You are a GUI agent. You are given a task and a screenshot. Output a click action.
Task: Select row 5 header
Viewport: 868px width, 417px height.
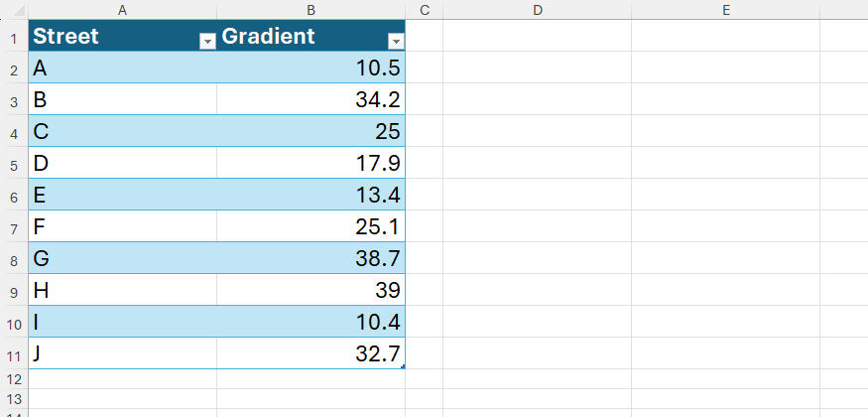point(14,164)
